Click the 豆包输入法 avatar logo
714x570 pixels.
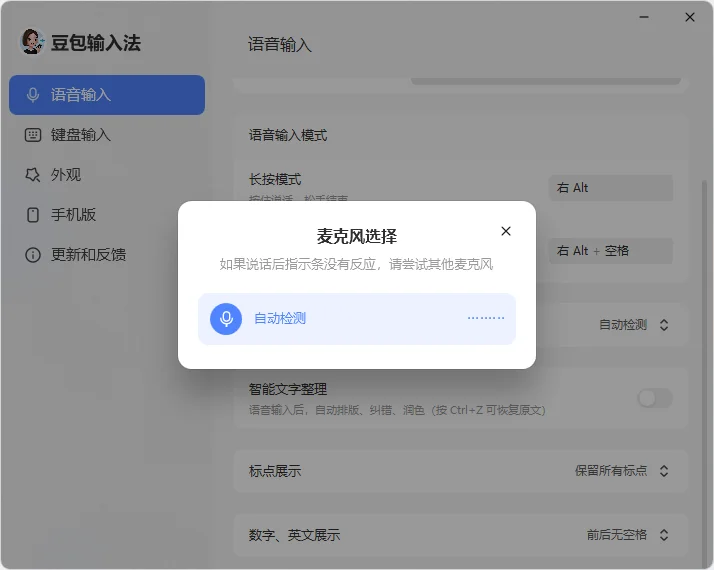point(32,42)
